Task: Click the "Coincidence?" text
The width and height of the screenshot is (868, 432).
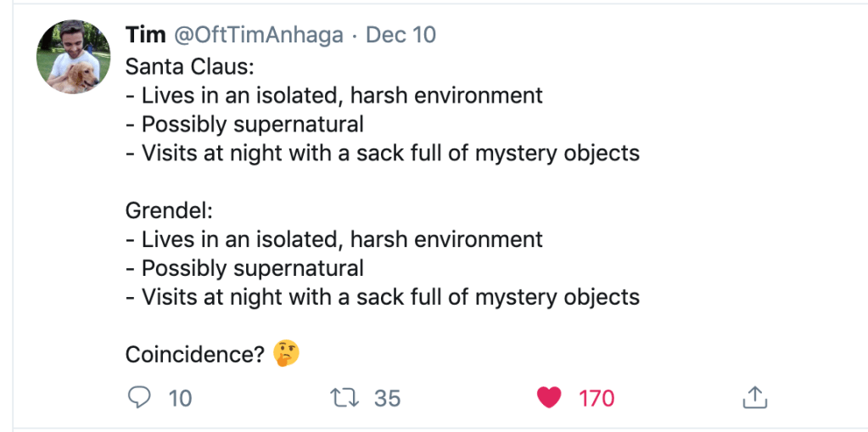Action: (195, 354)
